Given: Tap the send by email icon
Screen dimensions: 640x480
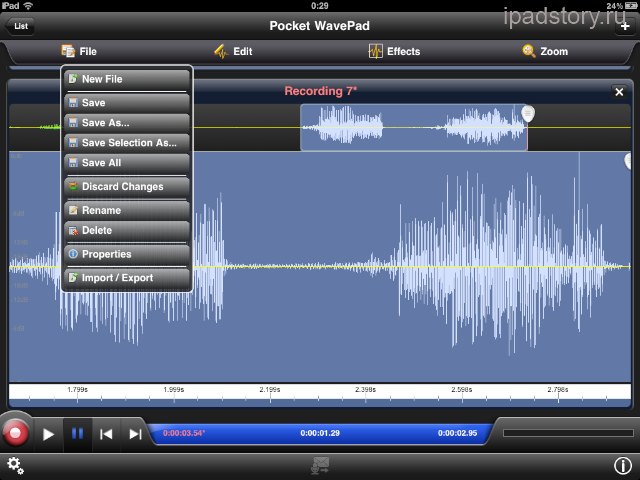Looking at the screenshot, I should click(x=320, y=465).
